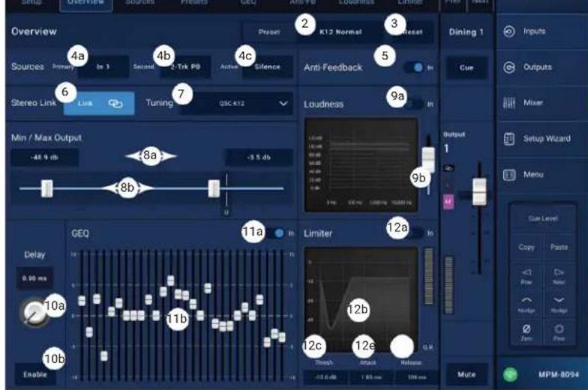
Task: Toggle the GEQ In switch
Action: [x=274, y=233]
